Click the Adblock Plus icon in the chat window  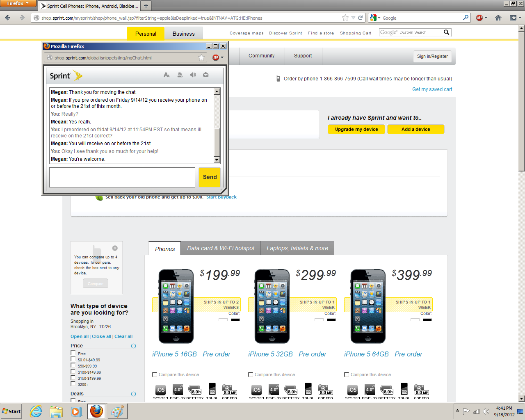point(216,57)
